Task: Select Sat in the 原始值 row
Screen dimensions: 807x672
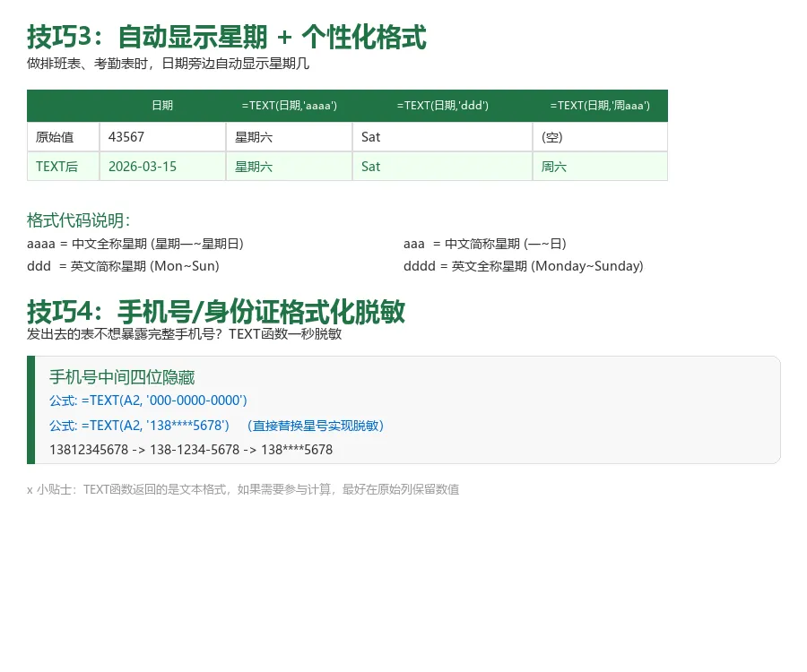Action: point(370,137)
